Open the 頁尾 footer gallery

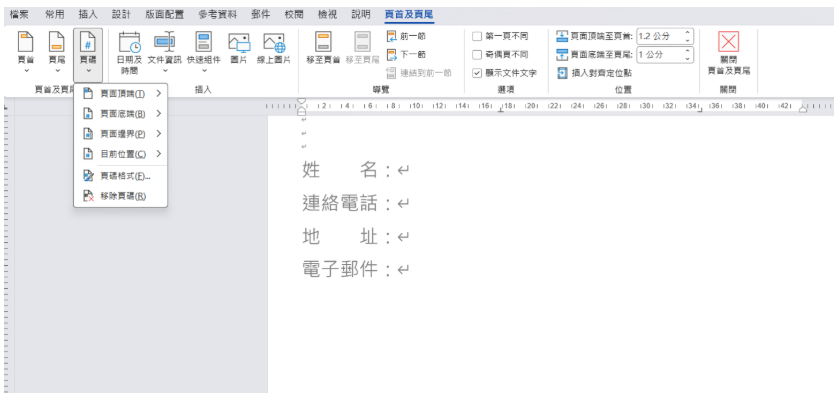[56, 53]
